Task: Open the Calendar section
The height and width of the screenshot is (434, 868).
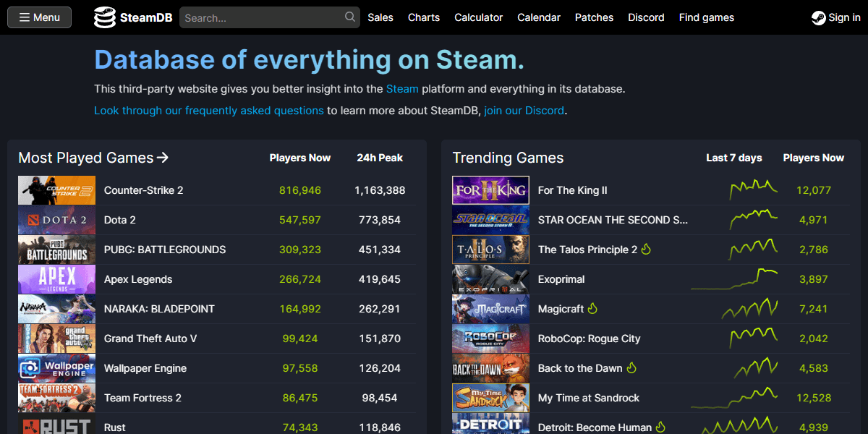Action: tap(538, 17)
